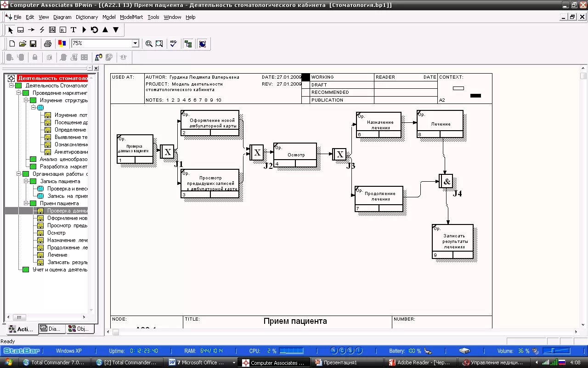The image size is (588, 368).
Task: Open the red-blue-yellow color squares icon
Action: [62, 43]
